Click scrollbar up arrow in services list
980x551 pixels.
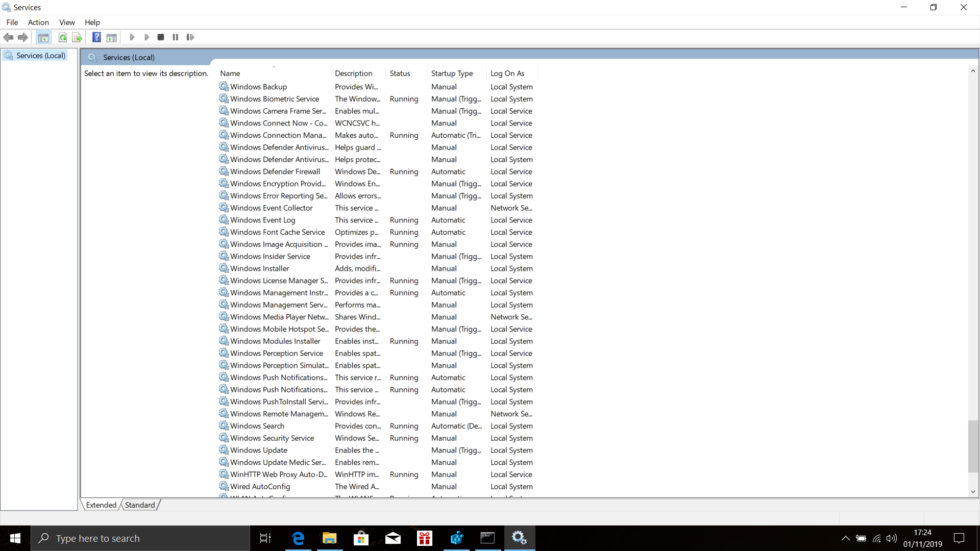click(973, 71)
